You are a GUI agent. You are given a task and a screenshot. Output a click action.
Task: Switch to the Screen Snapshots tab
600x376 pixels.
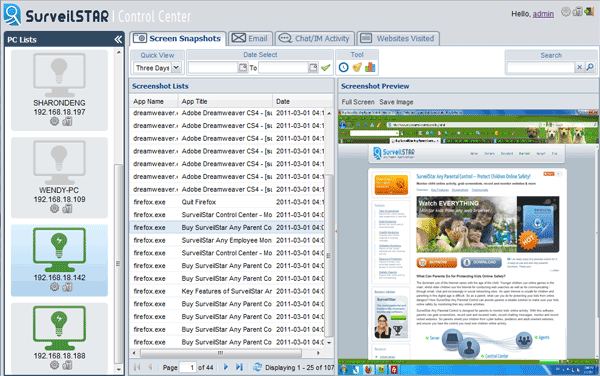click(x=178, y=39)
